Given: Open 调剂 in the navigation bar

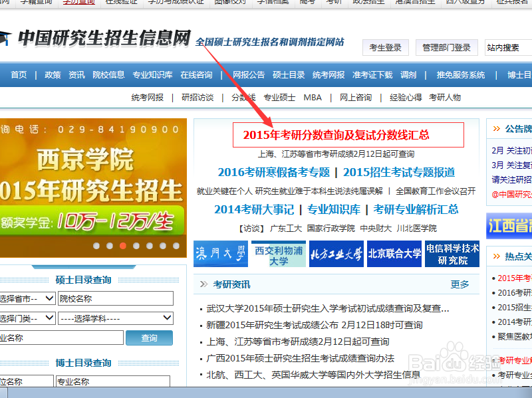Looking at the screenshot, I should click(408, 74).
